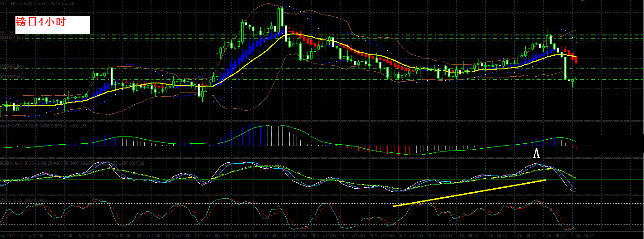Select the 6 Sep 00:00 time axis label

(90, 235)
